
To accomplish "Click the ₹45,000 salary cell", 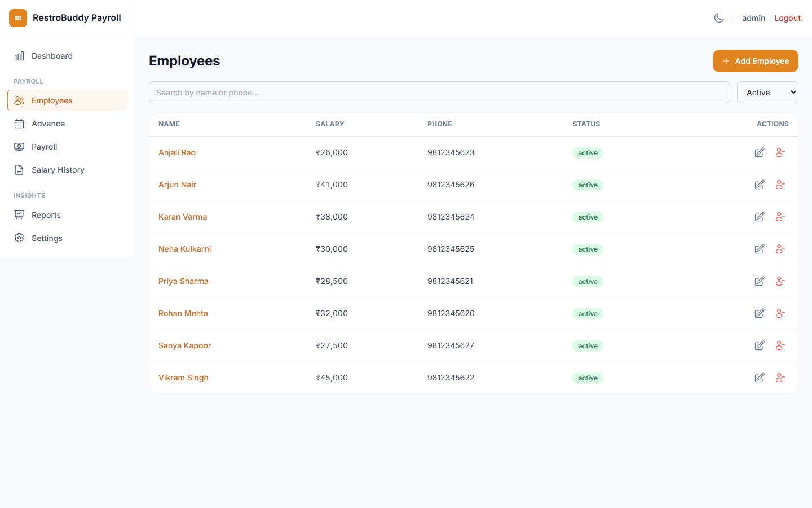I will point(332,378).
